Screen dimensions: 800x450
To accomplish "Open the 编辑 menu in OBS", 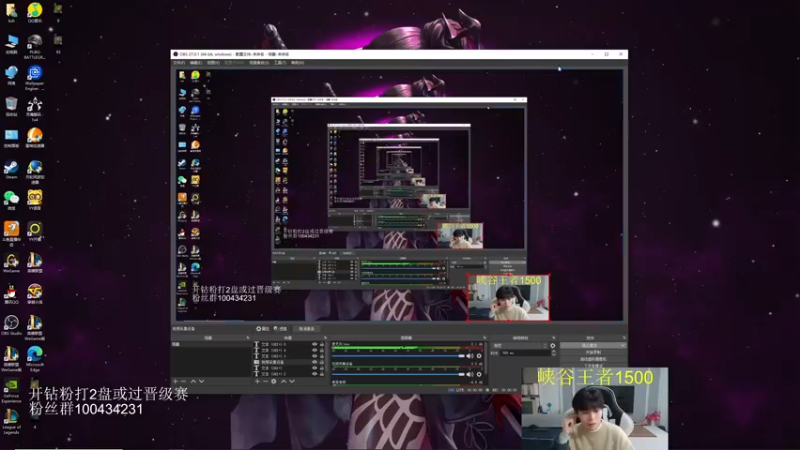I will (196, 63).
